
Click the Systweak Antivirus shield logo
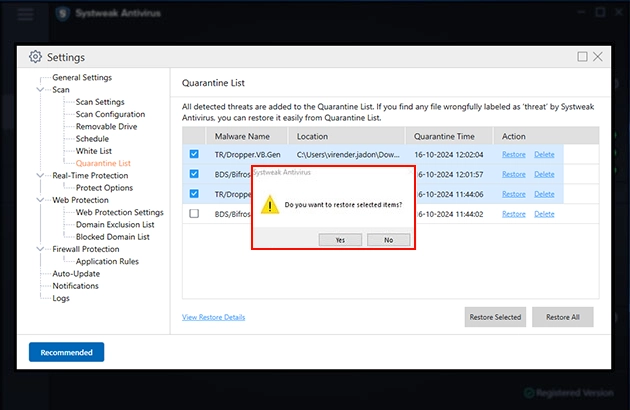click(x=64, y=14)
